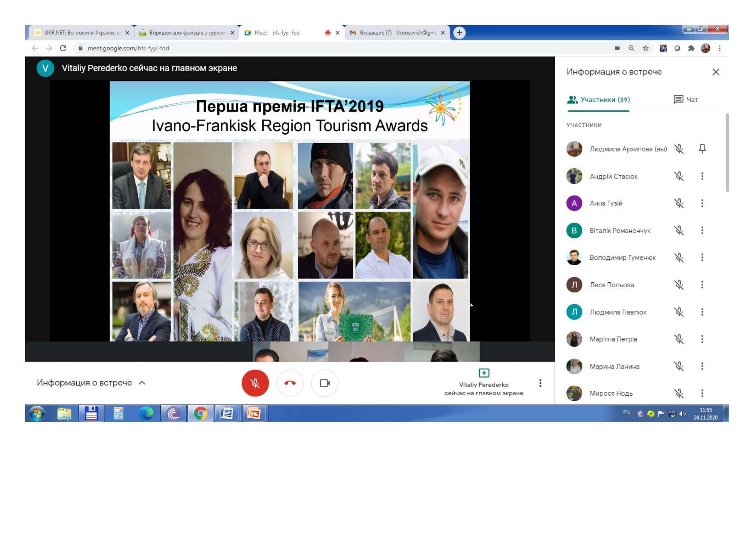Viewport: 756px width, 535px height.
Task: End the call with the red handset icon
Action: 290,383
